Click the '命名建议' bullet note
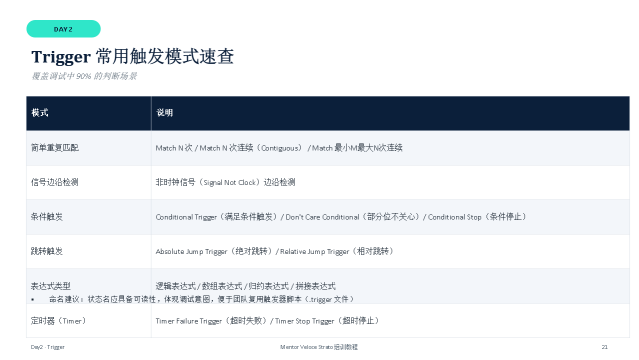This screenshot has width=639, height=360. [x=193, y=299]
